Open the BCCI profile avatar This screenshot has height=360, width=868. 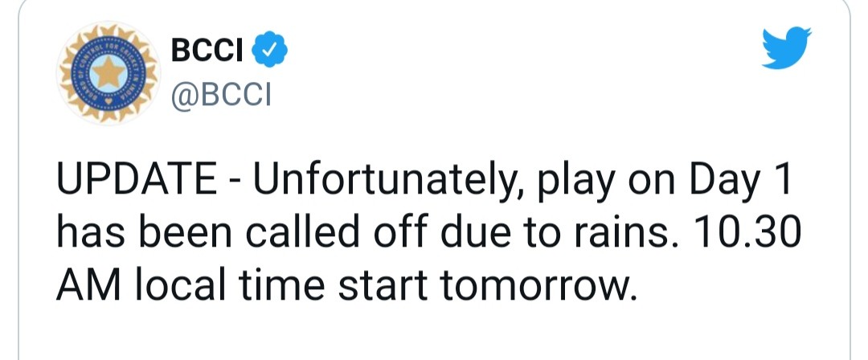[108, 72]
